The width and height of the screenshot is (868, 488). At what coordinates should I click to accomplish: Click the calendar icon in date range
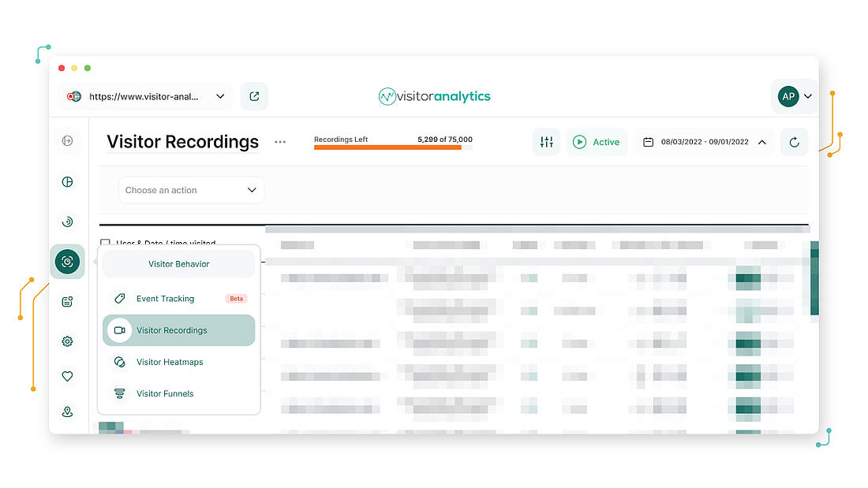648,142
